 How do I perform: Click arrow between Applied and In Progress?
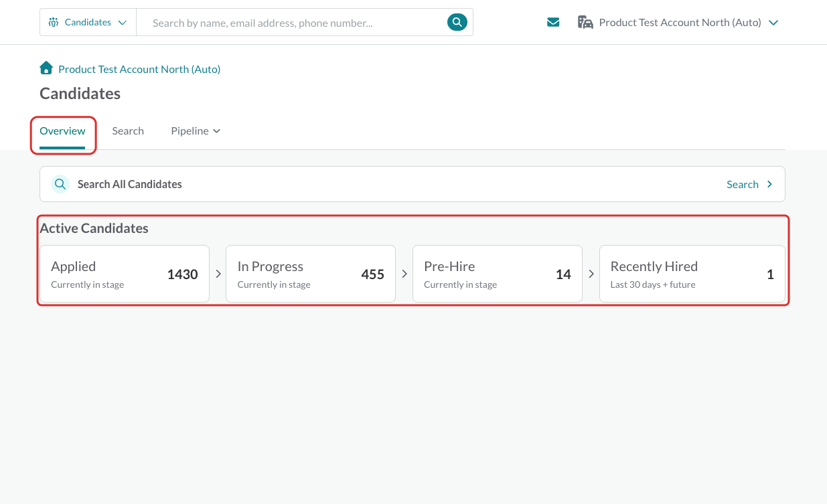(218, 274)
